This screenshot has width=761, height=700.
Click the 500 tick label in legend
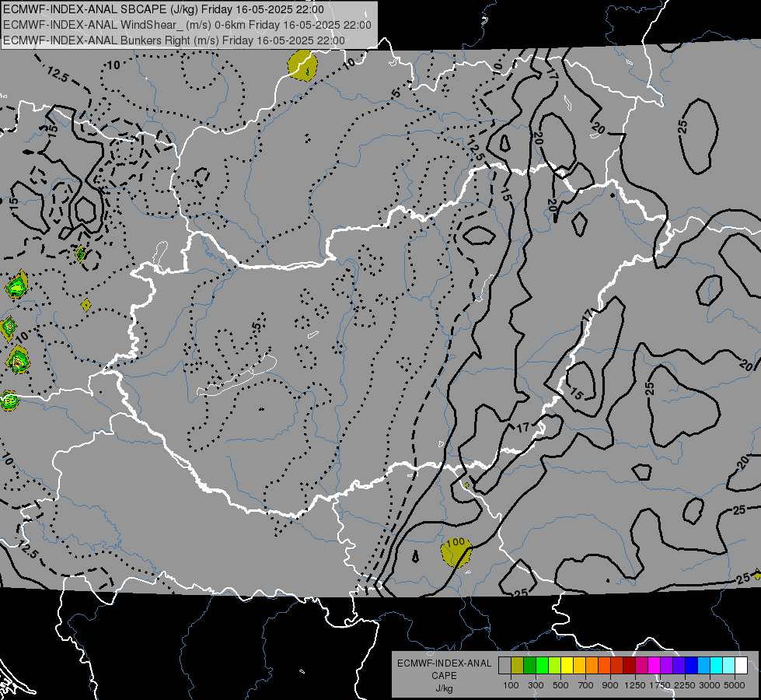point(560,685)
